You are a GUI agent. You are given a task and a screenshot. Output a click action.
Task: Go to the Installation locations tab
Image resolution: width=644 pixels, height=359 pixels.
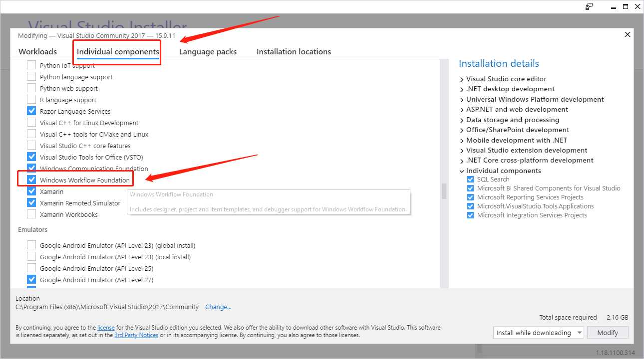[294, 51]
